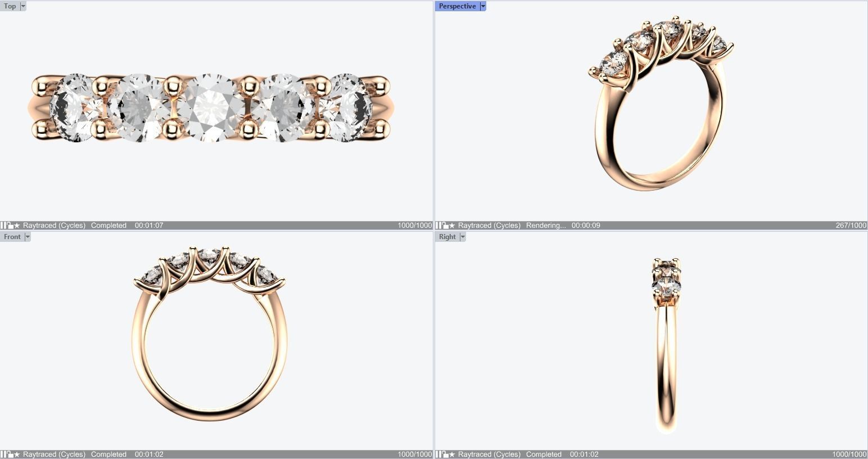This screenshot has width=868, height=459.
Task: Activate the Top viewport title label
Action: tap(10, 6)
